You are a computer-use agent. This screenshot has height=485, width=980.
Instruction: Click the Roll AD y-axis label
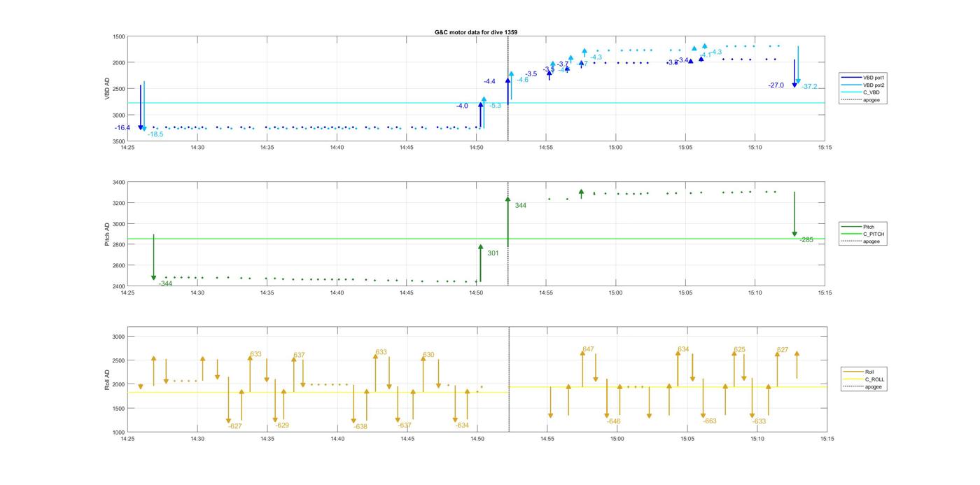107,379
